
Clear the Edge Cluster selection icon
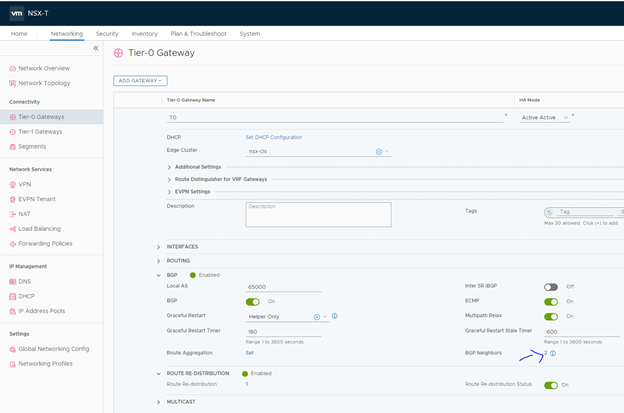[379, 152]
